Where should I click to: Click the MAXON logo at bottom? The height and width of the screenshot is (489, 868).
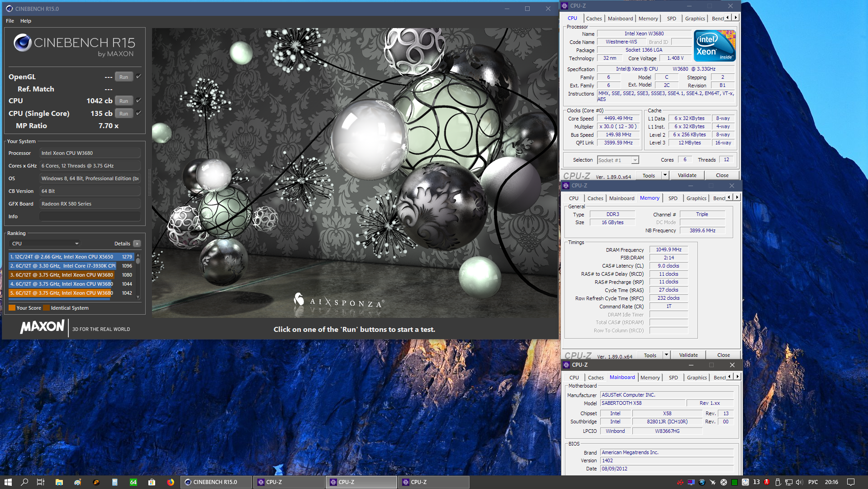click(x=42, y=327)
